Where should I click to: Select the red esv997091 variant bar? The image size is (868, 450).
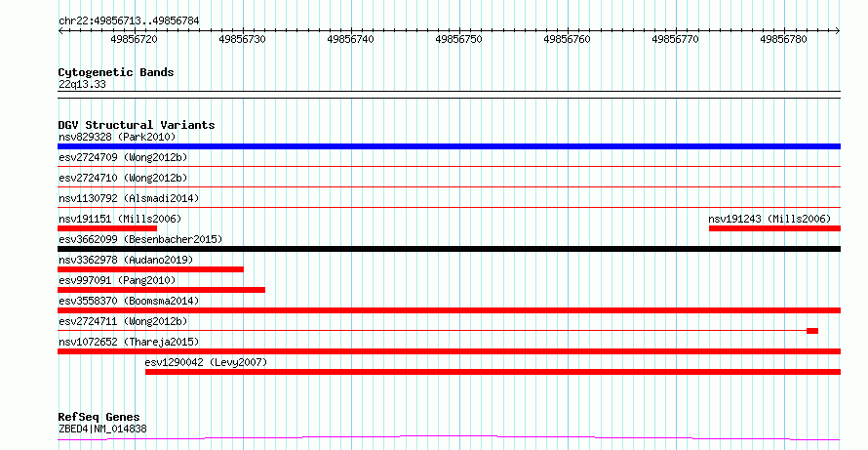(161, 290)
